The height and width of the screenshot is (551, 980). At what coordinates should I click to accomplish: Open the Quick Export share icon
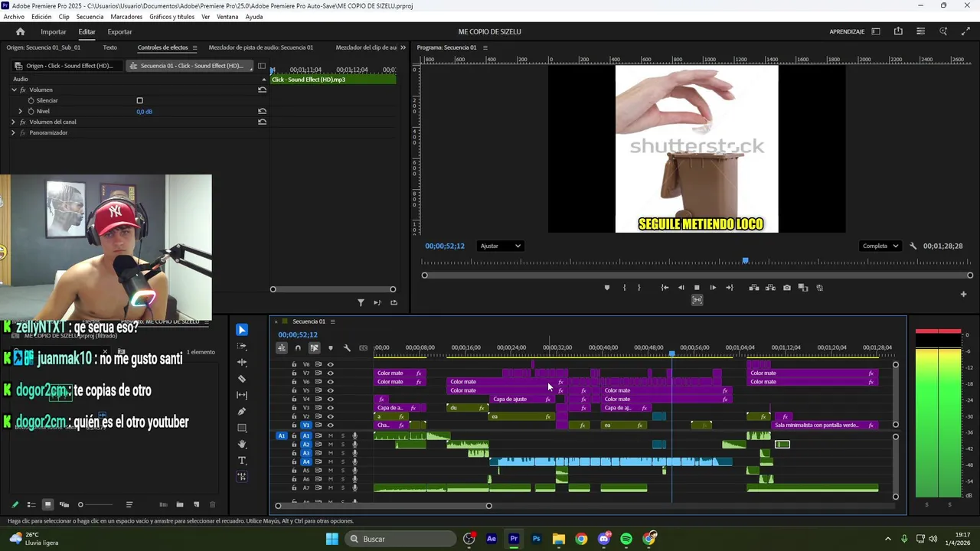(x=898, y=31)
